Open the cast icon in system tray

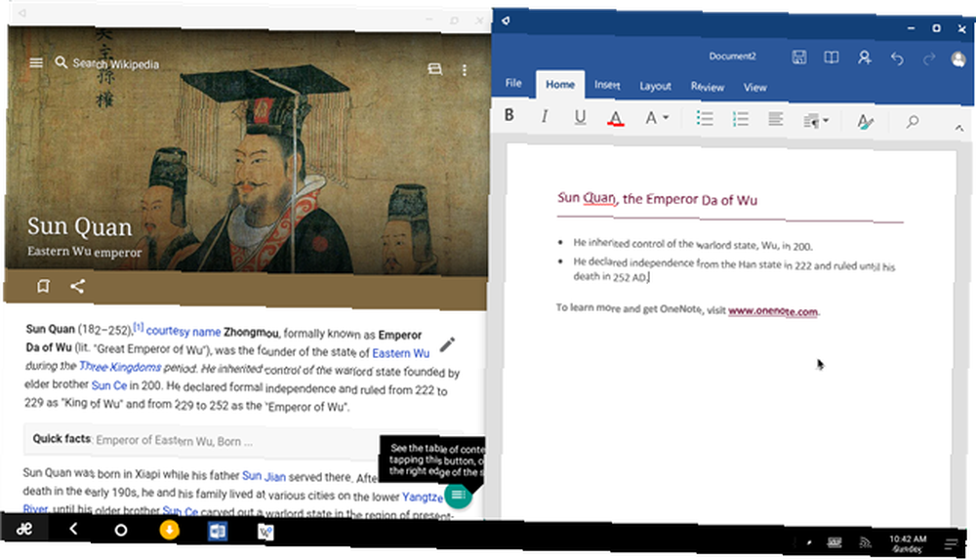pyautogui.click(x=865, y=543)
